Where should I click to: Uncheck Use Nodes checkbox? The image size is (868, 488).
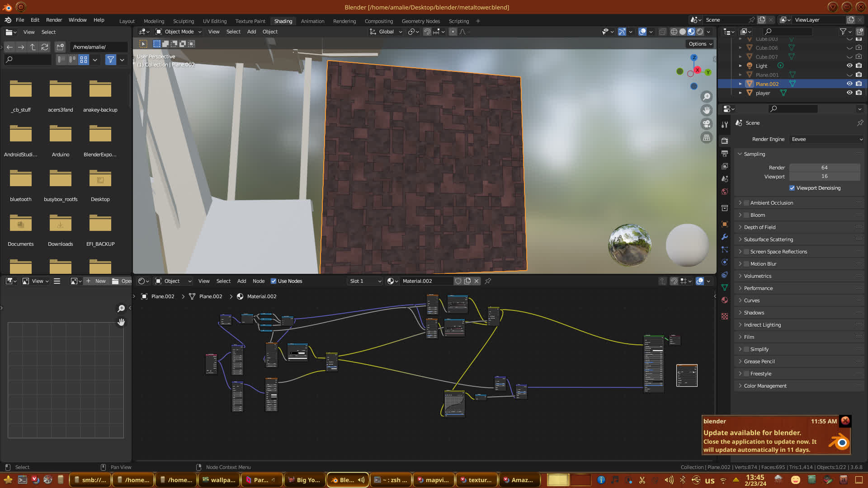[274, 281]
